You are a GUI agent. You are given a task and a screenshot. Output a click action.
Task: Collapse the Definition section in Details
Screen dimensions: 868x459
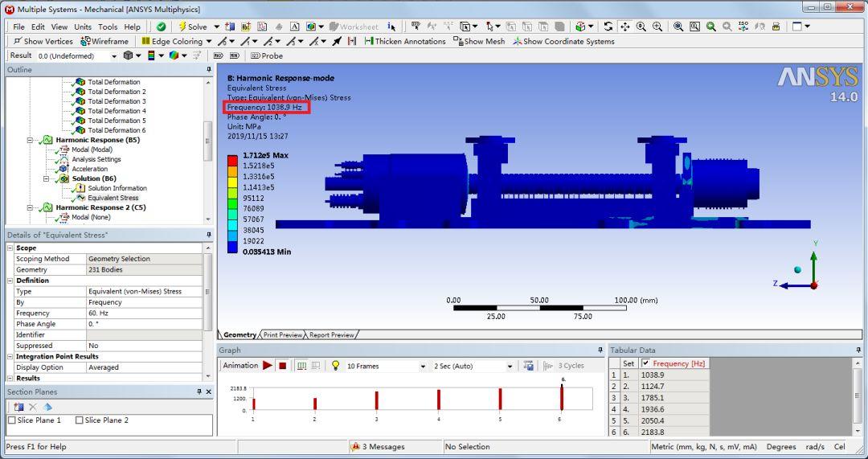(x=10, y=281)
